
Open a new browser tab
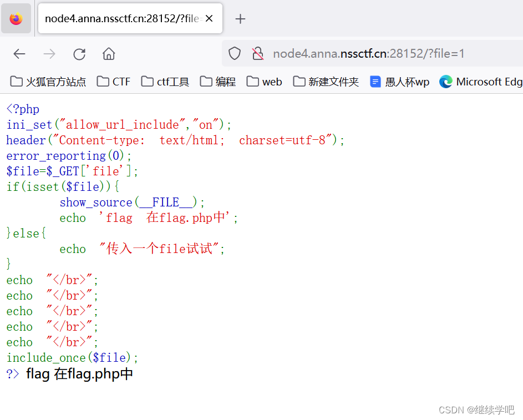[240, 19]
